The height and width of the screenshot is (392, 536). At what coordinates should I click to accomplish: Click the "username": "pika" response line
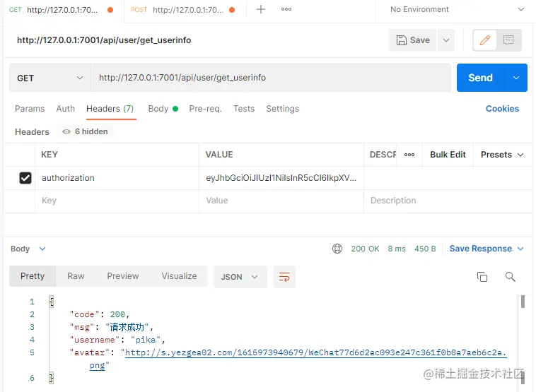coord(117,340)
